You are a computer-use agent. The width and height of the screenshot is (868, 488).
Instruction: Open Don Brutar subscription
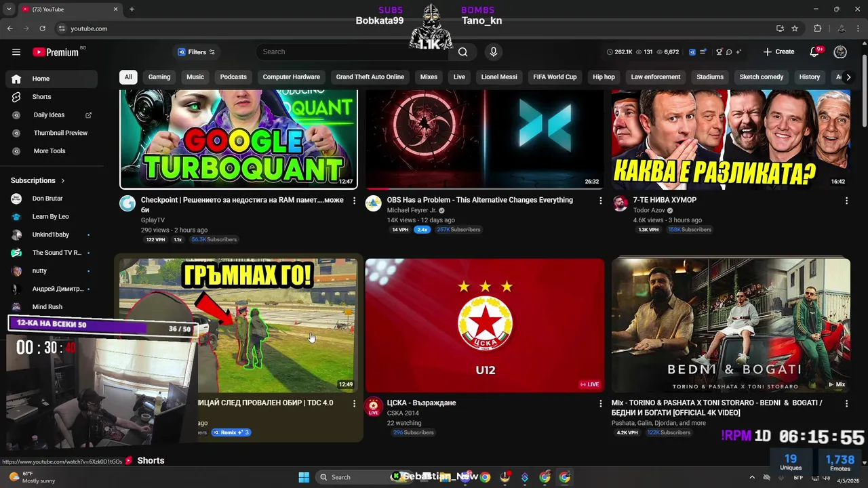click(52, 199)
